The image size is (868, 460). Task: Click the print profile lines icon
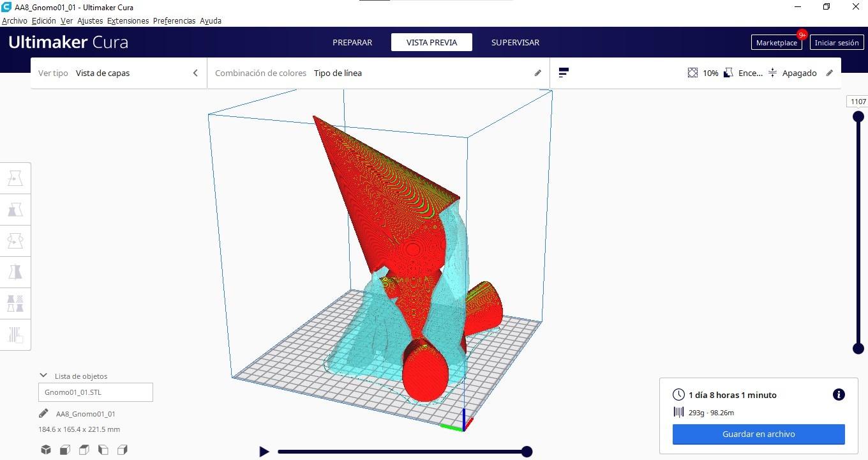[564, 73]
